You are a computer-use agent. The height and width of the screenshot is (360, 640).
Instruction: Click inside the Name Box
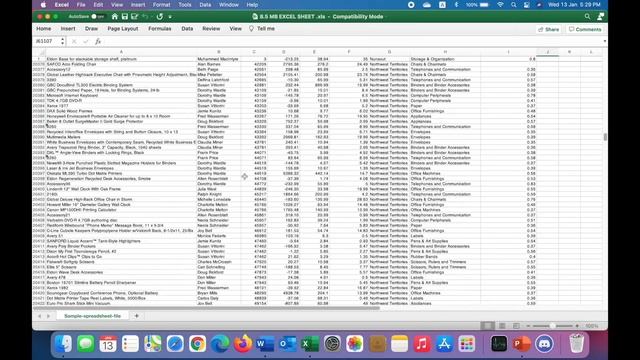click(46, 41)
